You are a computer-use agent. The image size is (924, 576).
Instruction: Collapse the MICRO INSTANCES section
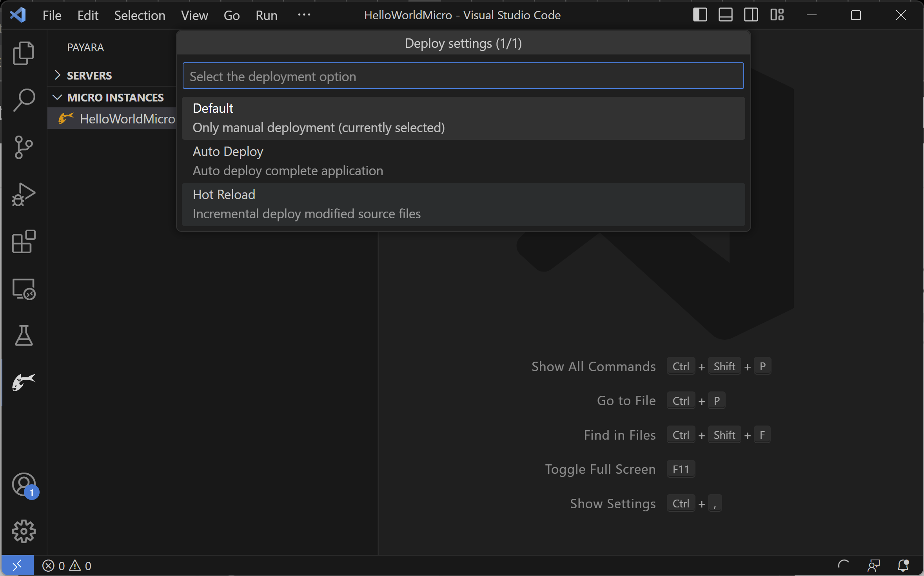tap(58, 96)
